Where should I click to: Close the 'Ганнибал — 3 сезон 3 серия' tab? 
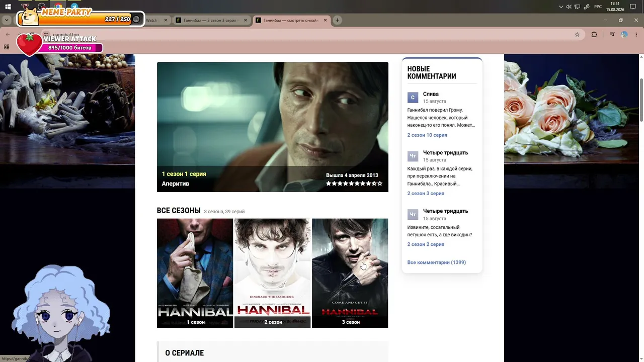246,20
